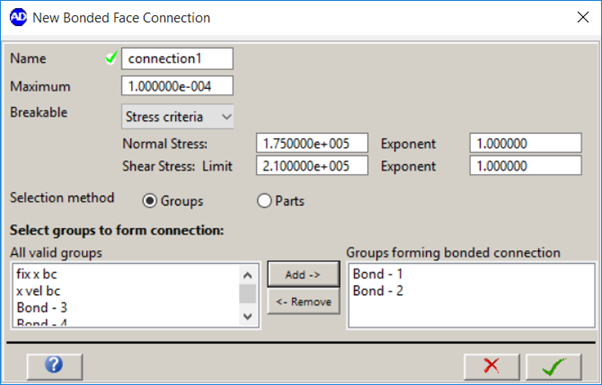Viewport: 602px width, 385px height.
Task: Select 'Bond - 1' in bonded connection list
Action: pos(378,274)
